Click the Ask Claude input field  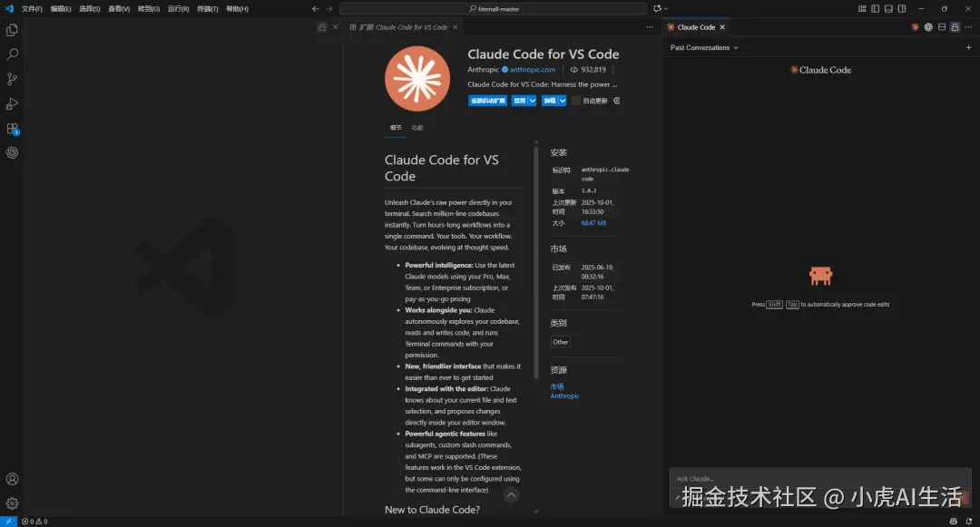tap(820, 479)
